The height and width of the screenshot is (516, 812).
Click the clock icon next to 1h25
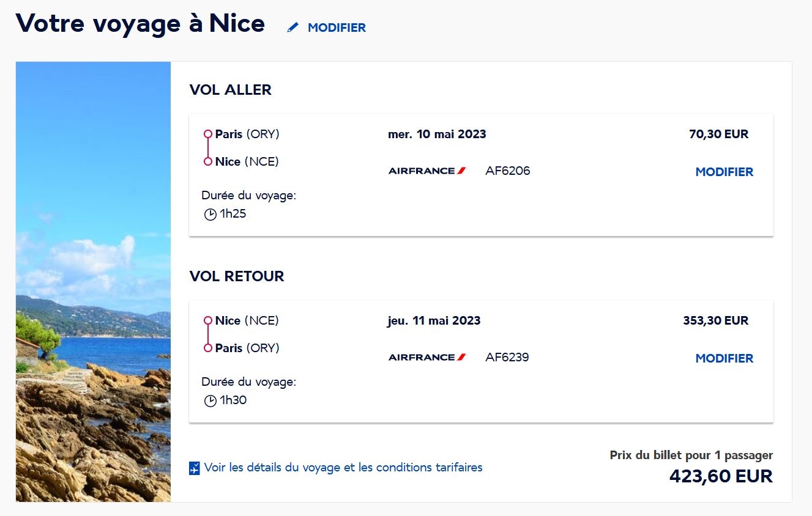click(x=210, y=215)
